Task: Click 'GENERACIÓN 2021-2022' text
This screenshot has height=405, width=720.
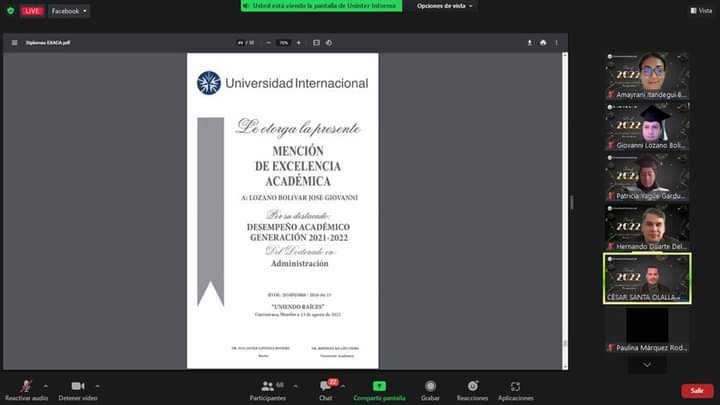Action: coord(299,237)
